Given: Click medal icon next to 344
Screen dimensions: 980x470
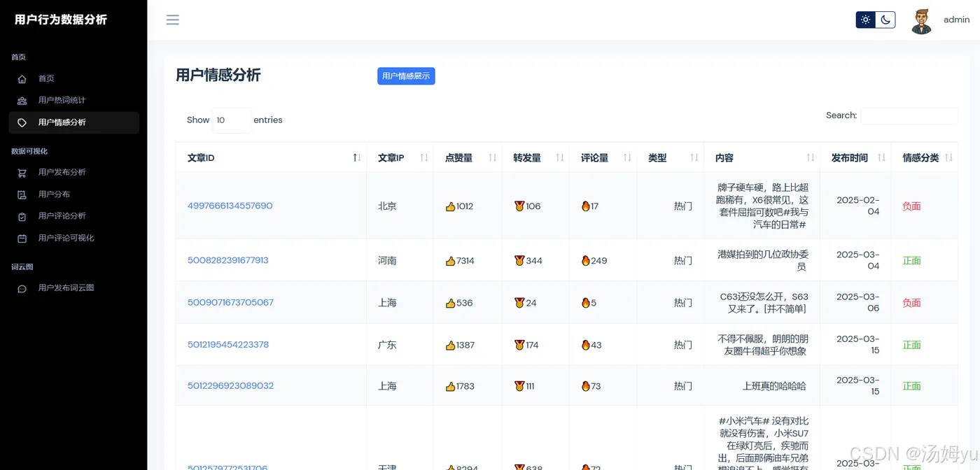Looking at the screenshot, I should (x=519, y=261).
